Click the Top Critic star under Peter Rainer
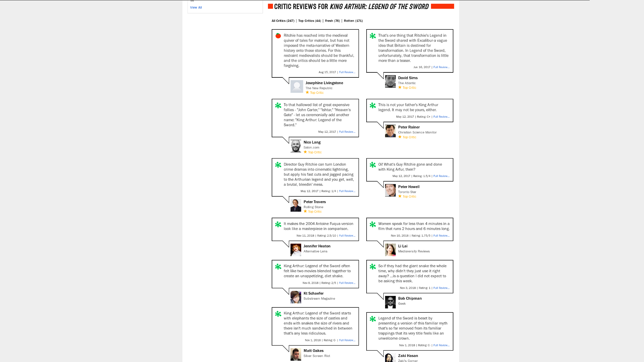 pos(400,137)
